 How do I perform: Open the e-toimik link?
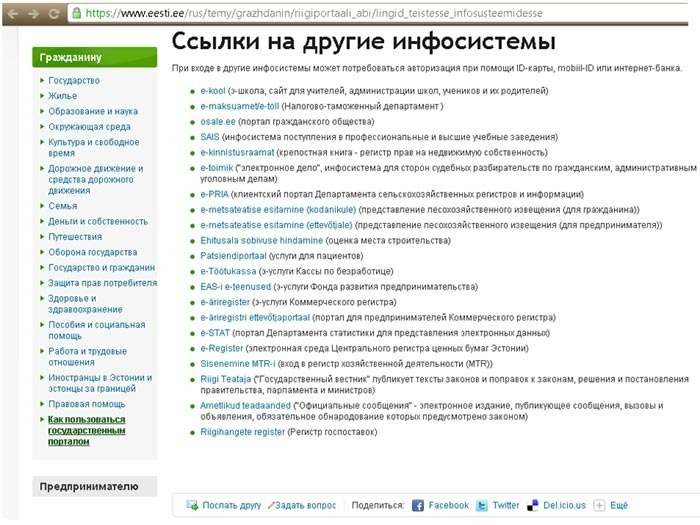click(217, 168)
